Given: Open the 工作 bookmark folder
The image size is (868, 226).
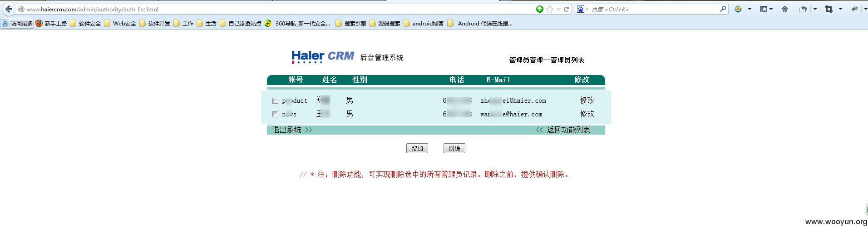Looking at the screenshot, I should coord(183,23).
